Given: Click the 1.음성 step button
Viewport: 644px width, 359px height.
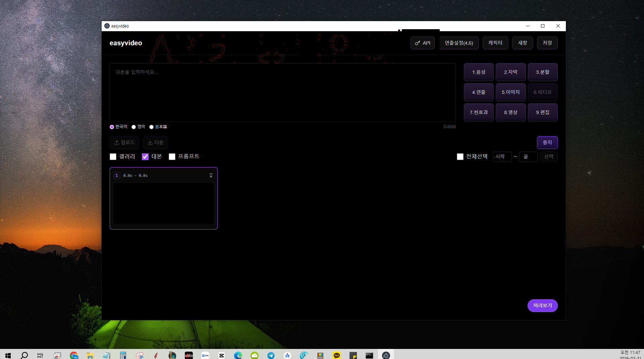Looking at the screenshot, I should tap(479, 72).
